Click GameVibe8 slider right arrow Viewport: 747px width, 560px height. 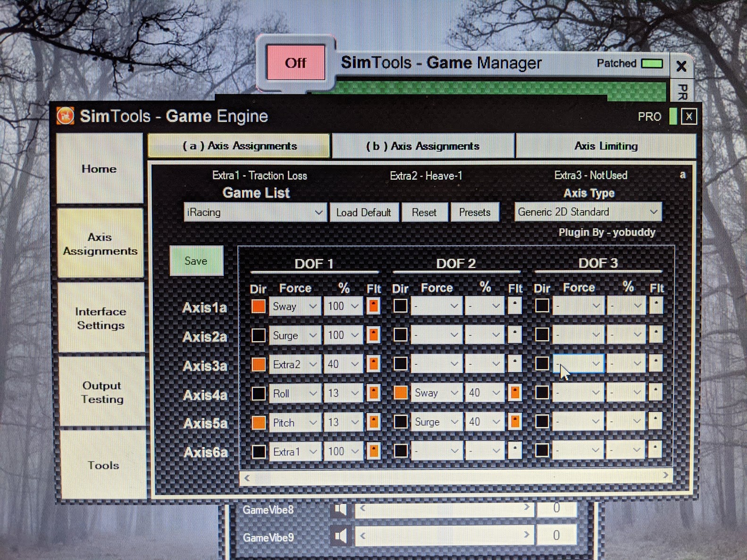pyautogui.click(x=527, y=508)
